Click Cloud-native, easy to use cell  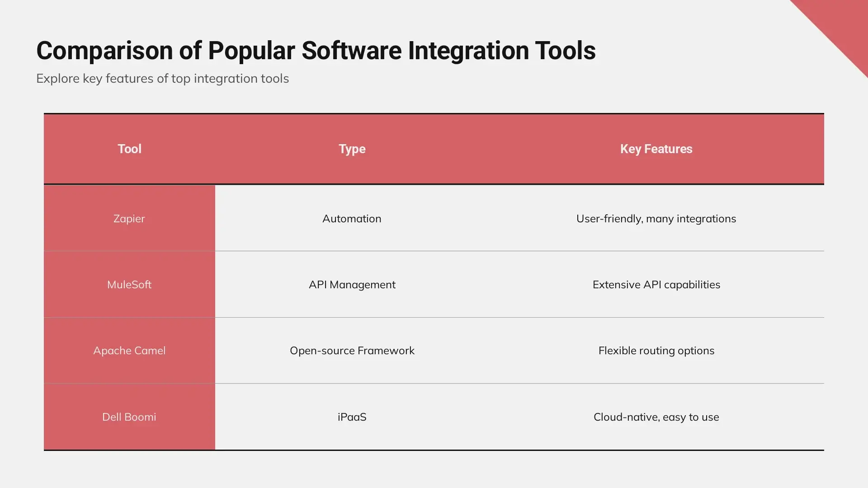coord(656,417)
